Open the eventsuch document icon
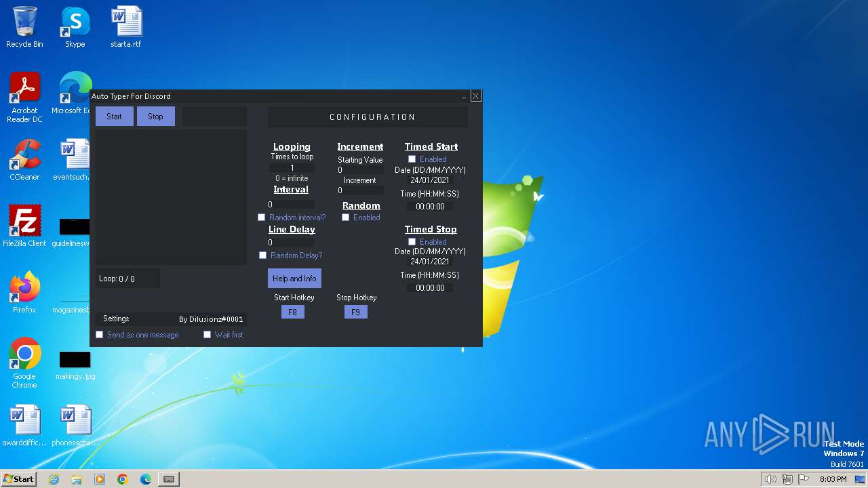This screenshot has width=868, height=488. (x=73, y=160)
